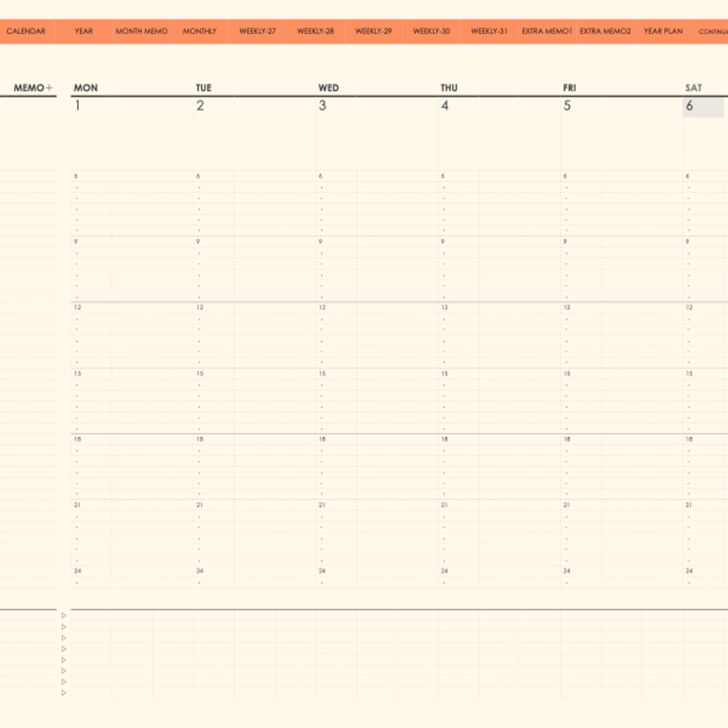
Task: Switch to the EXTRA MEMO2 tab
Action: point(605,31)
